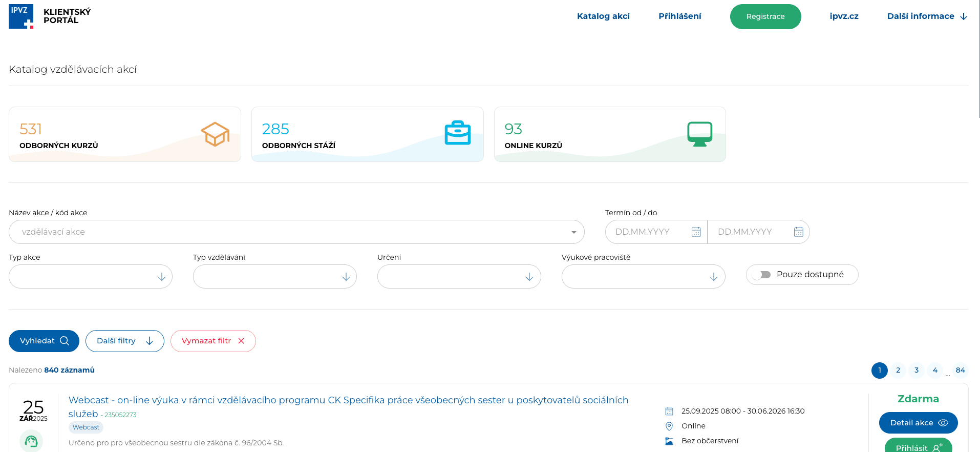
Task: Click the graduation cap icon for Odborných kurzů
Action: 215,134
